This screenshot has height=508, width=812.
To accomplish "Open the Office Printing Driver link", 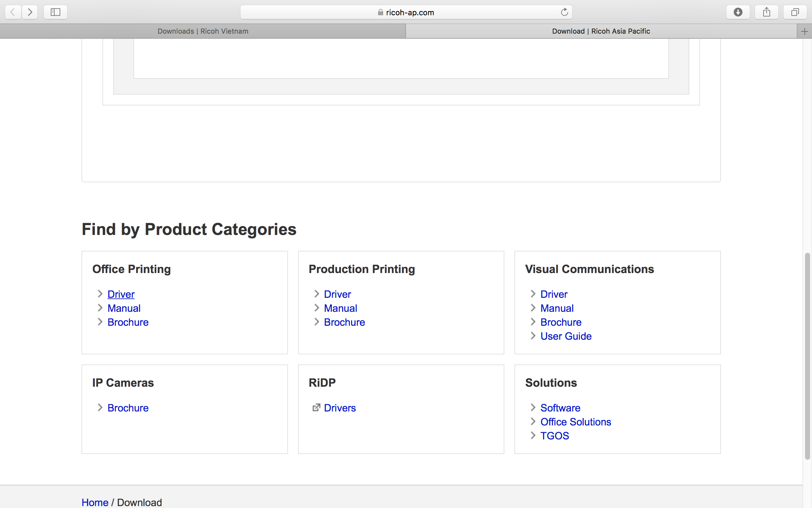I will click(x=121, y=294).
